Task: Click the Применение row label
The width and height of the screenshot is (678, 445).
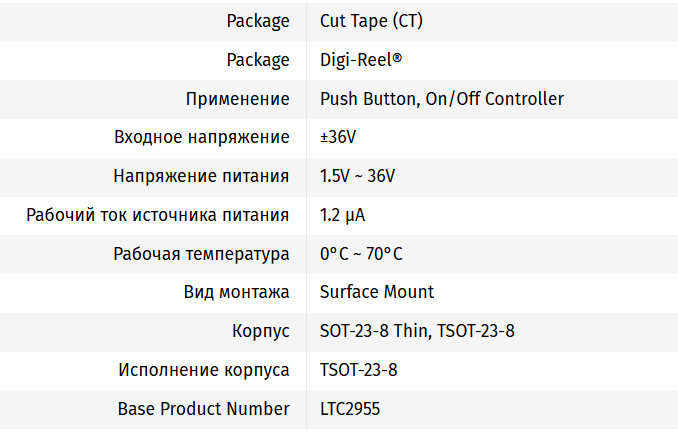Action: point(237,99)
